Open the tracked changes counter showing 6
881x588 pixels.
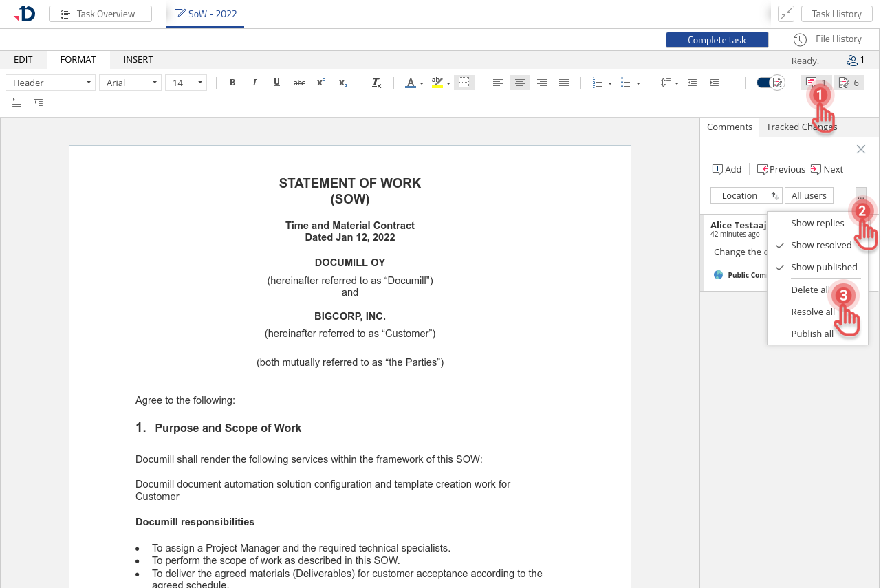click(x=849, y=83)
